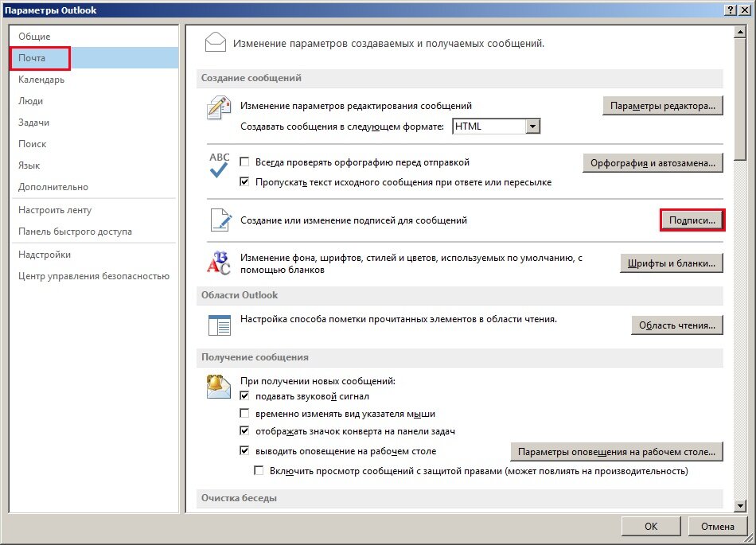The image size is (756, 545).
Task: Click the scrollbar up arrow
Action: click(x=739, y=32)
